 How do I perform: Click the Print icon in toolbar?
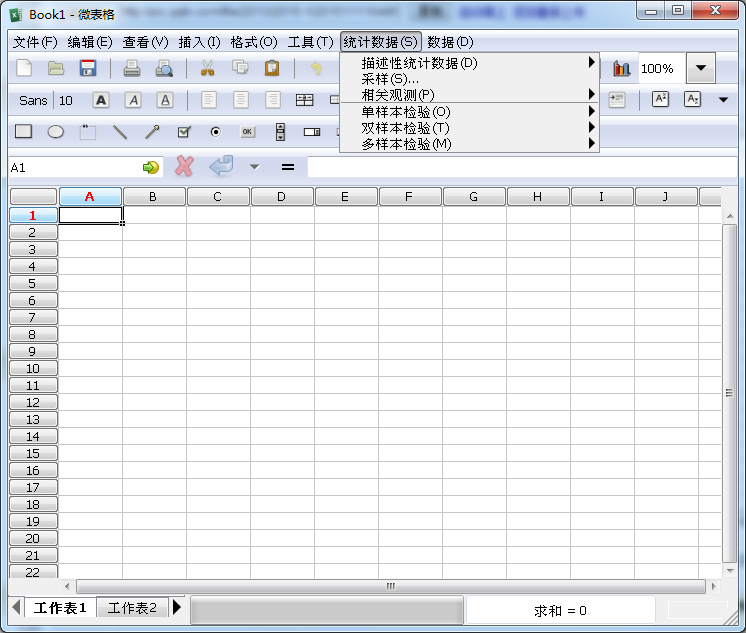click(131, 69)
